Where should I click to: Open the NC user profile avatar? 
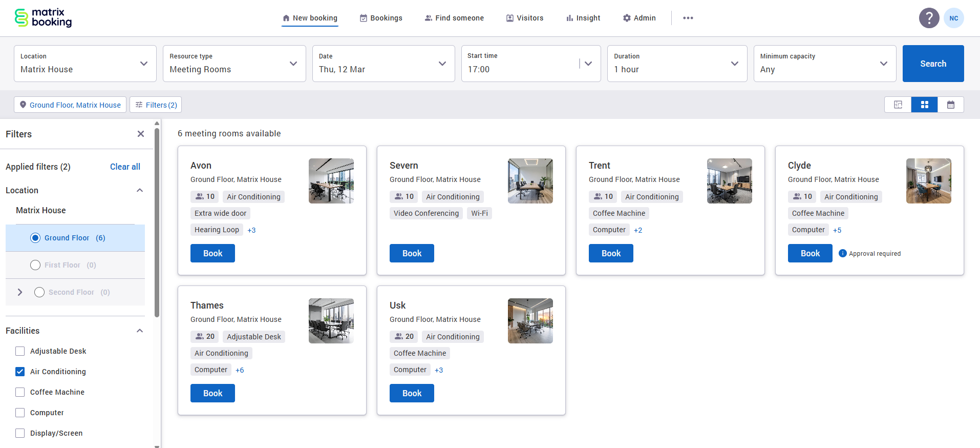953,18
